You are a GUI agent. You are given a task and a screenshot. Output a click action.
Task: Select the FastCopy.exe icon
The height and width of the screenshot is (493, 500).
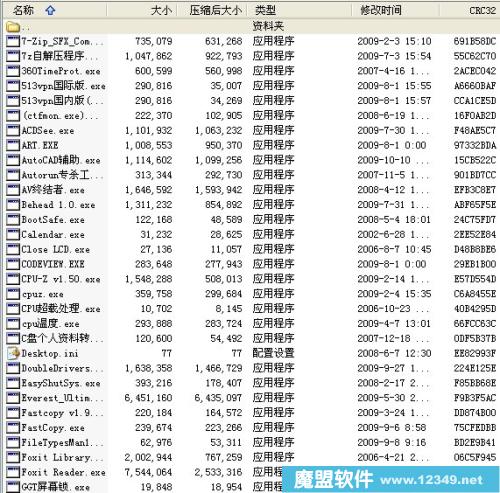point(13,427)
